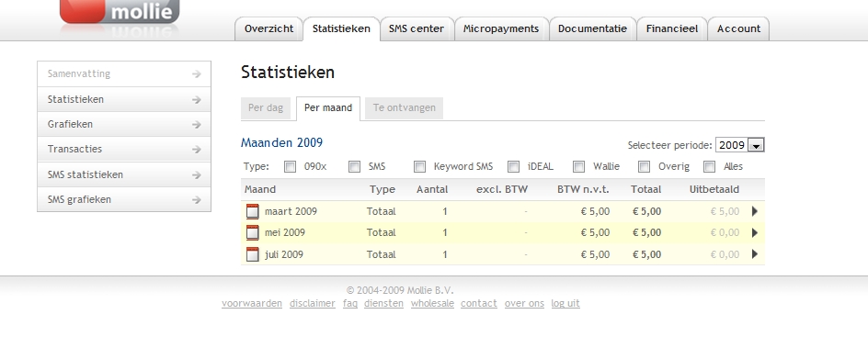Tick the 090x type checkbox
This screenshot has width=868, height=348.
pyautogui.click(x=290, y=166)
